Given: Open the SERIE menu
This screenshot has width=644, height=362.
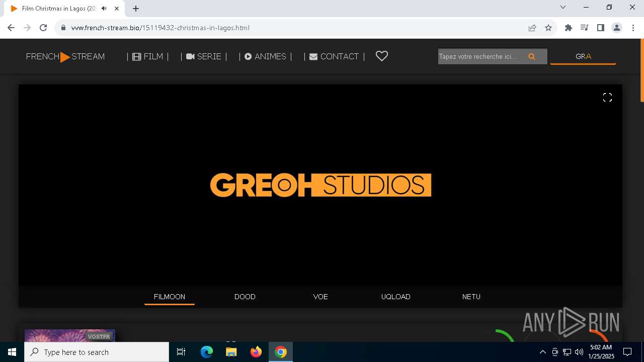Looking at the screenshot, I should pyautogui.click(x=204, y=57).
